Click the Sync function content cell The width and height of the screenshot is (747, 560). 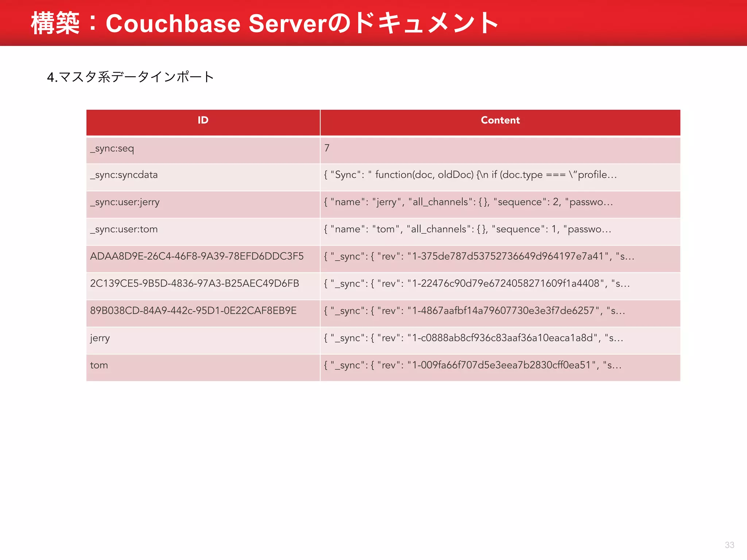pyautogui.click(x=500, y=177)
